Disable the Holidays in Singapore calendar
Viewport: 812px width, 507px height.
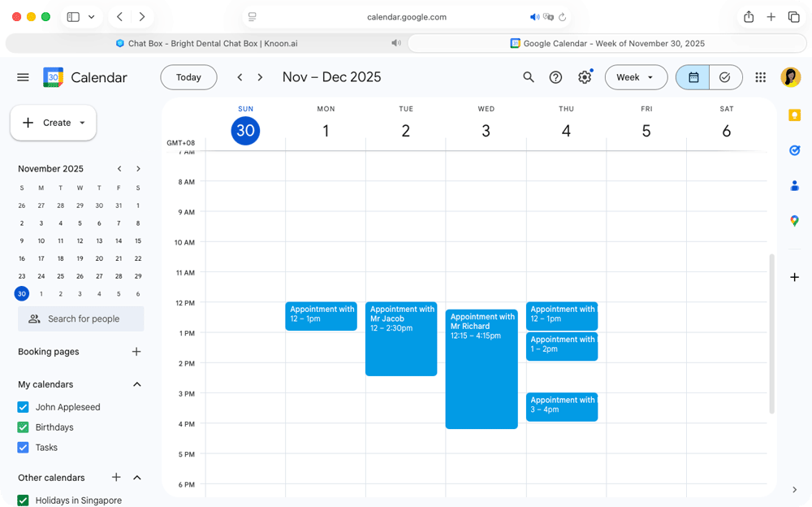click(22, 500)
